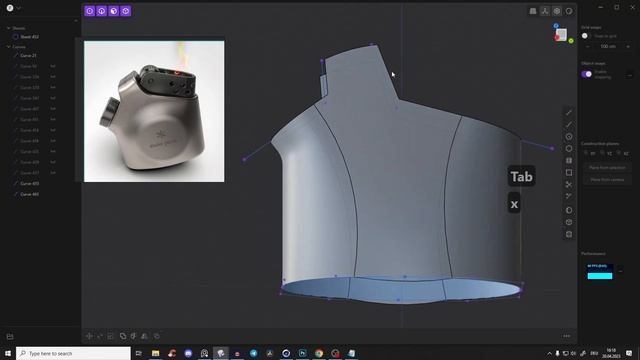Open Google Chrome from the taskbar
The width and height of the screenshot is (640, 360).
(319, 353)
